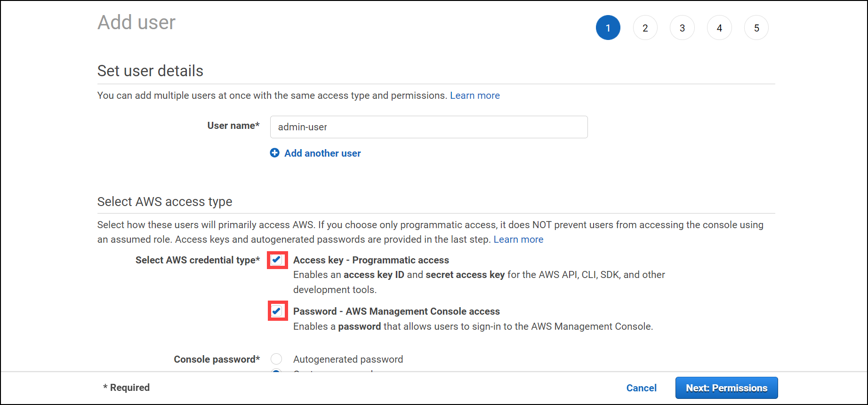
Task: Click the Autogenerated password label text
Action: tap(348, 359)
